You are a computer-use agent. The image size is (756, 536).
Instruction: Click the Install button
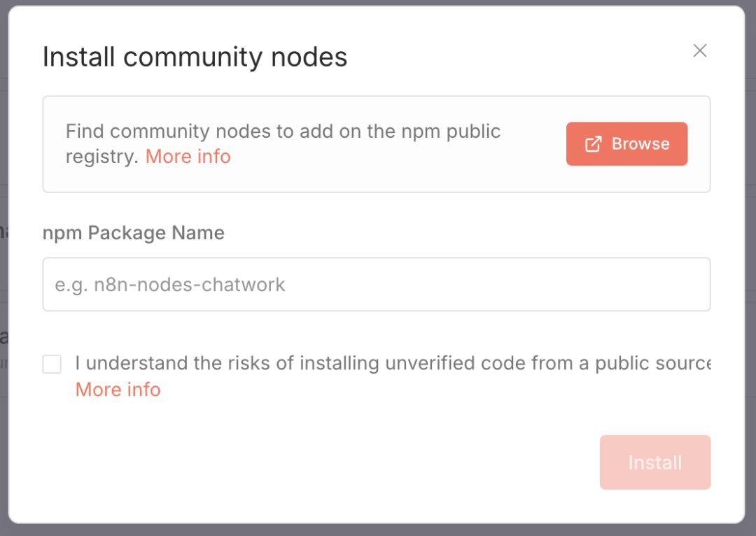coord(654,463)
